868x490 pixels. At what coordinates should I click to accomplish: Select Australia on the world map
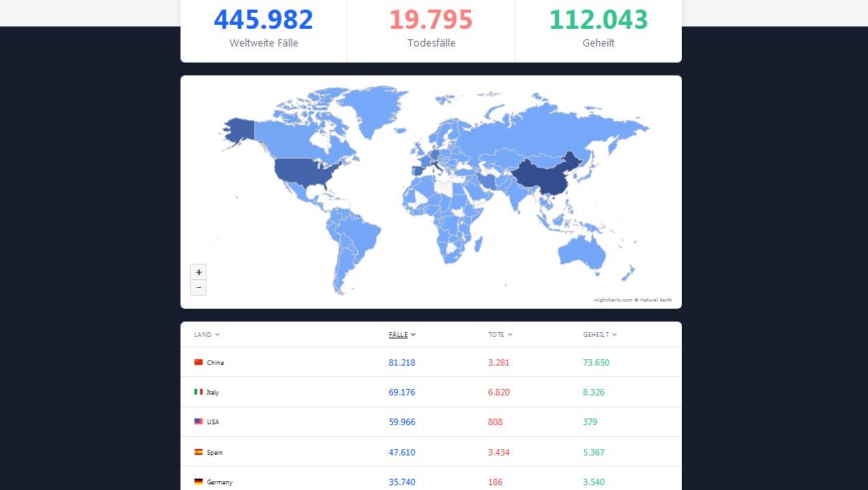click(582, 253)
